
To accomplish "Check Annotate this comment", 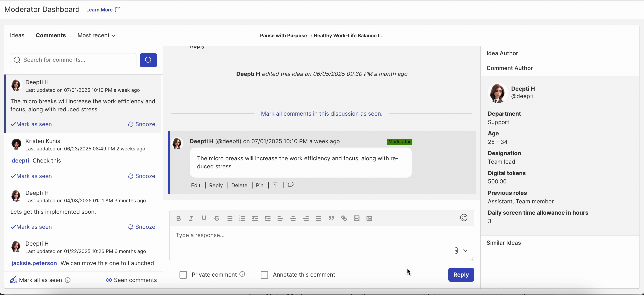I will [x=265, y=275].
